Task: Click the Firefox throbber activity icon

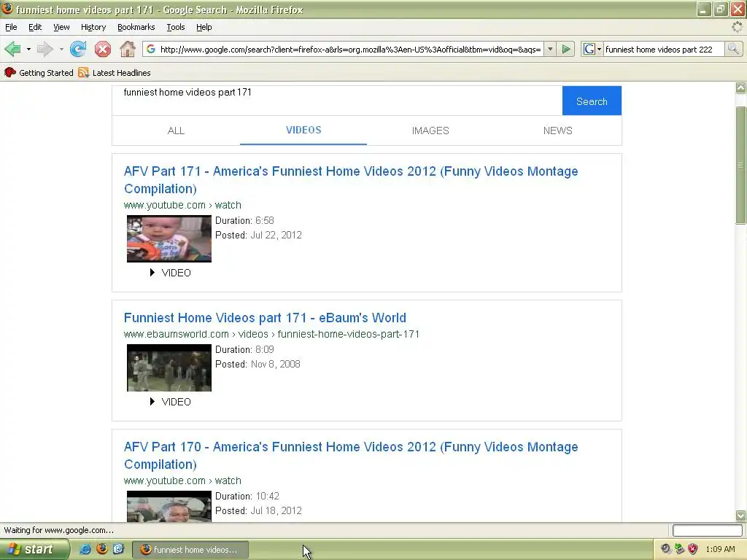Action: [737, 27]
